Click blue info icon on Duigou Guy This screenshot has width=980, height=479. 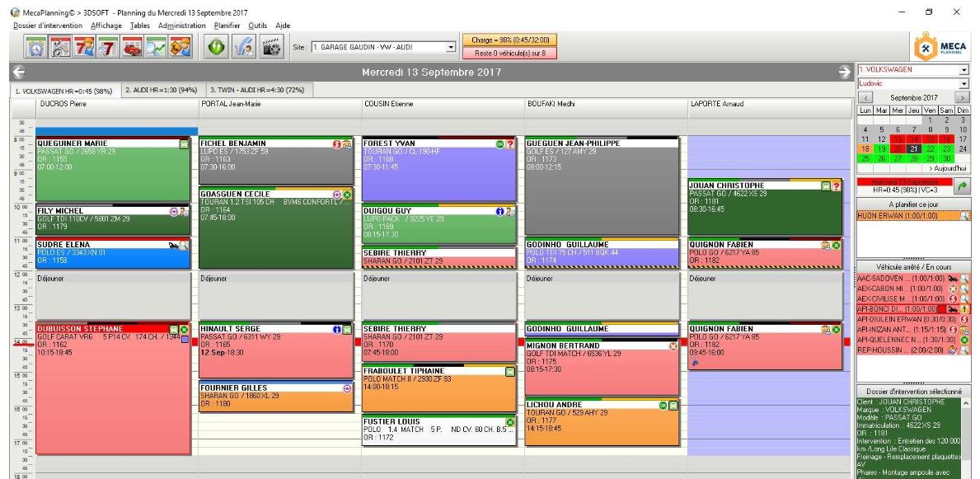(499, 212)
